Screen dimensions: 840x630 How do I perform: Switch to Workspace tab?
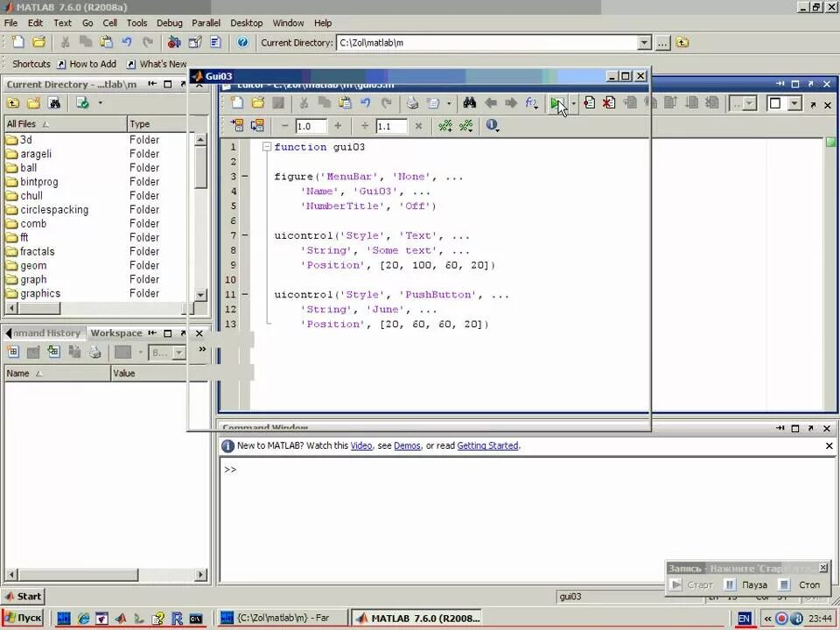point(116,332)
